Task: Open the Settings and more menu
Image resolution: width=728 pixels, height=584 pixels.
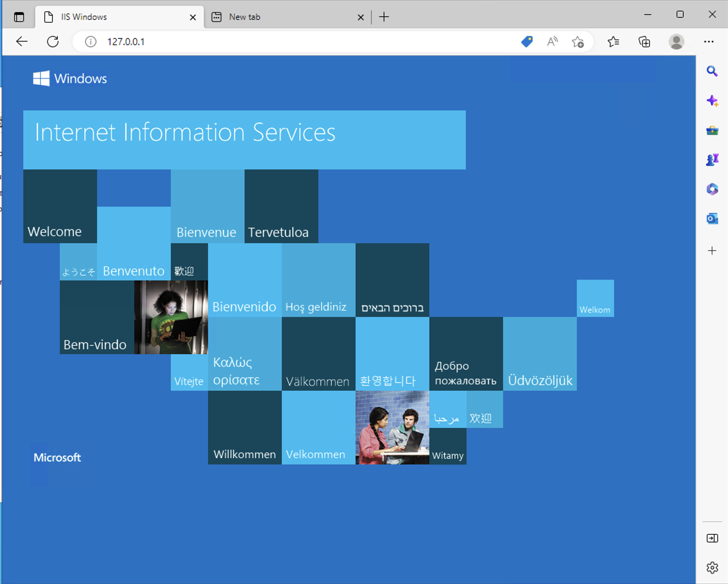Action: click(709, 42)
